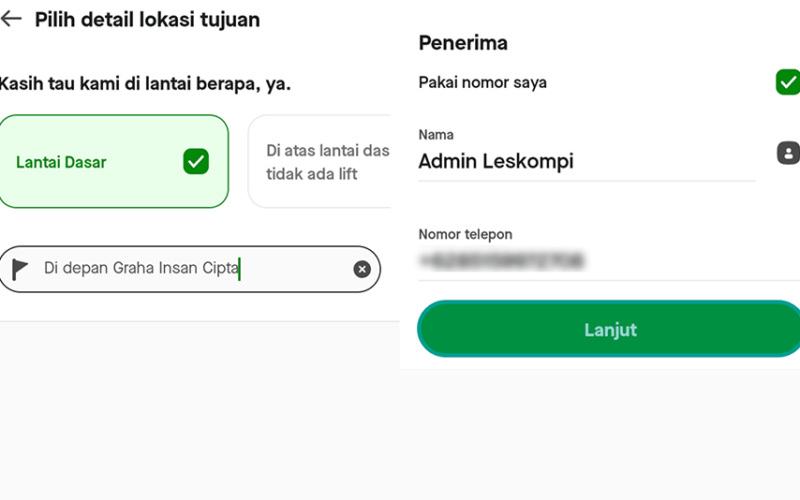Toggle the Pakai nomor saya checkbox
This screenshot has width=800, height=500.
(x=788, y=82)
